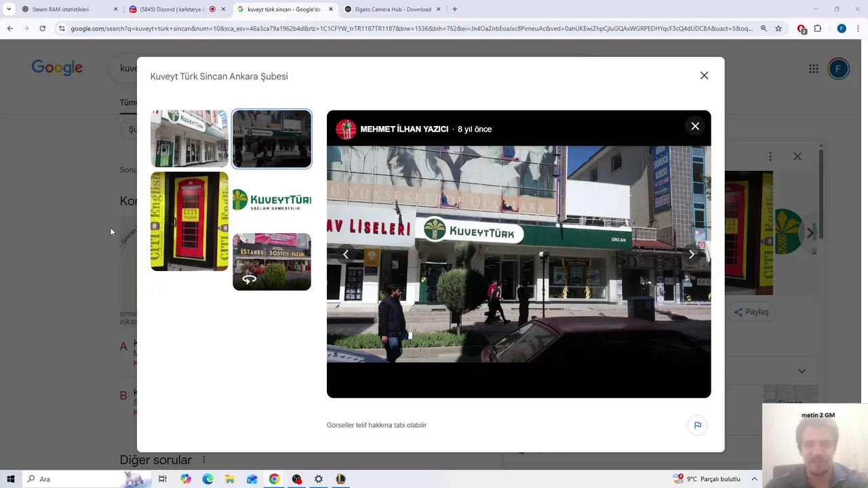868x488 pixels.
Task: Go back in browser history
Action: [x=9, y=28]
